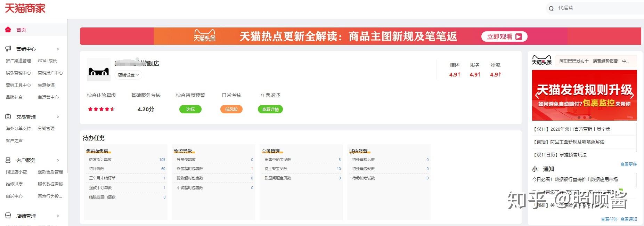The image size is (644, 226).
Task: Click the 店铺管理 shop icon
Action: pyautogui.click(x=8, y=216)
